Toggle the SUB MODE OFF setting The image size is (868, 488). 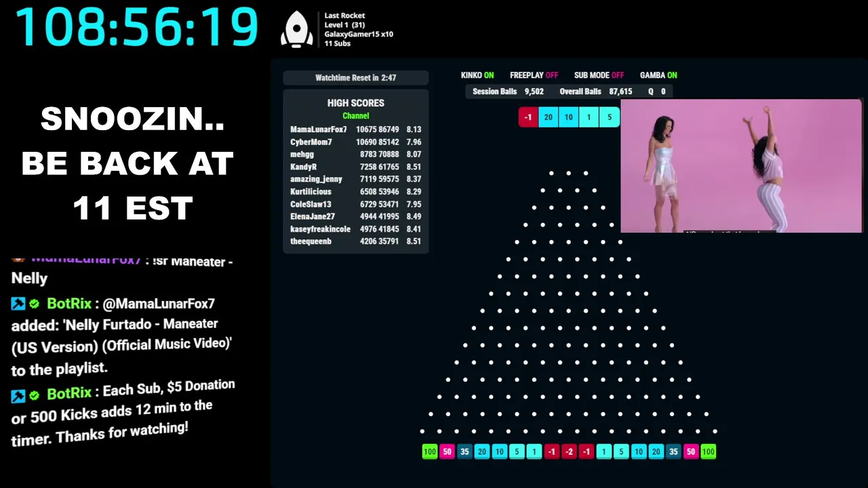[x=599, y=75]
